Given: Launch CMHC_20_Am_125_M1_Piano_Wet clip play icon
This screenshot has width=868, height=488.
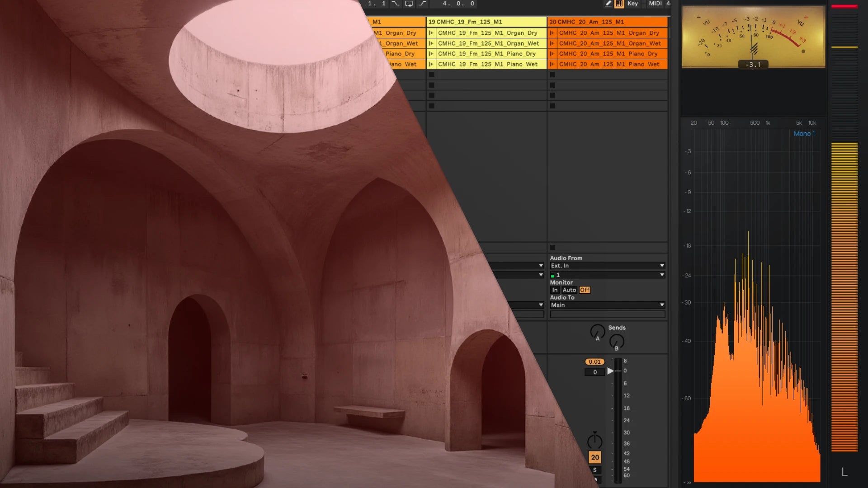Looking at the screenshot, I should point(552,64).
